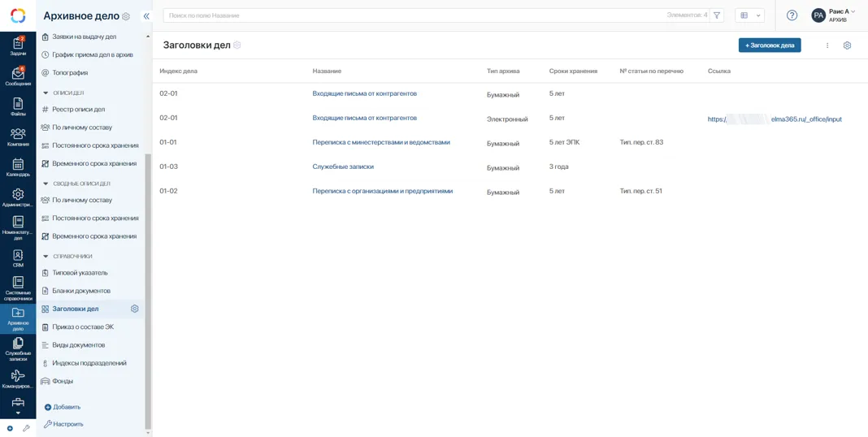Open the Раис А user profile menu
This screenshot has width=868, height=437.
tap(834, 15)
